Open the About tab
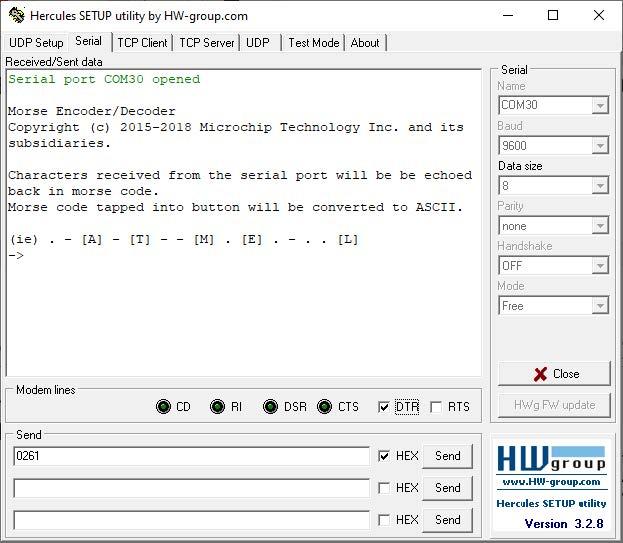 click(365, 43)
